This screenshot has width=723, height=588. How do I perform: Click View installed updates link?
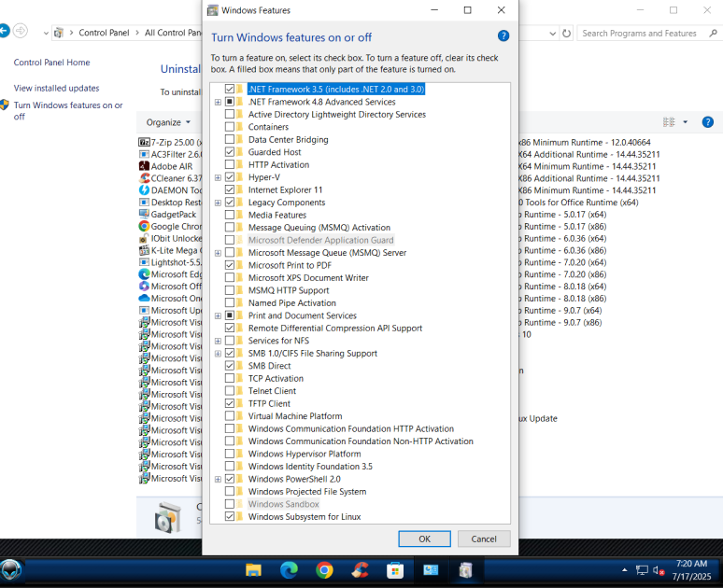56,88
